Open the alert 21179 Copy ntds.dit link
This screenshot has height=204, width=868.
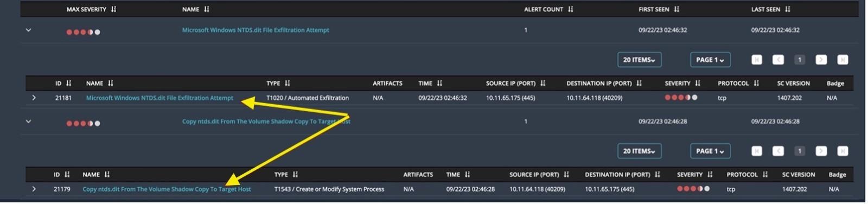(x=167, y=189)
